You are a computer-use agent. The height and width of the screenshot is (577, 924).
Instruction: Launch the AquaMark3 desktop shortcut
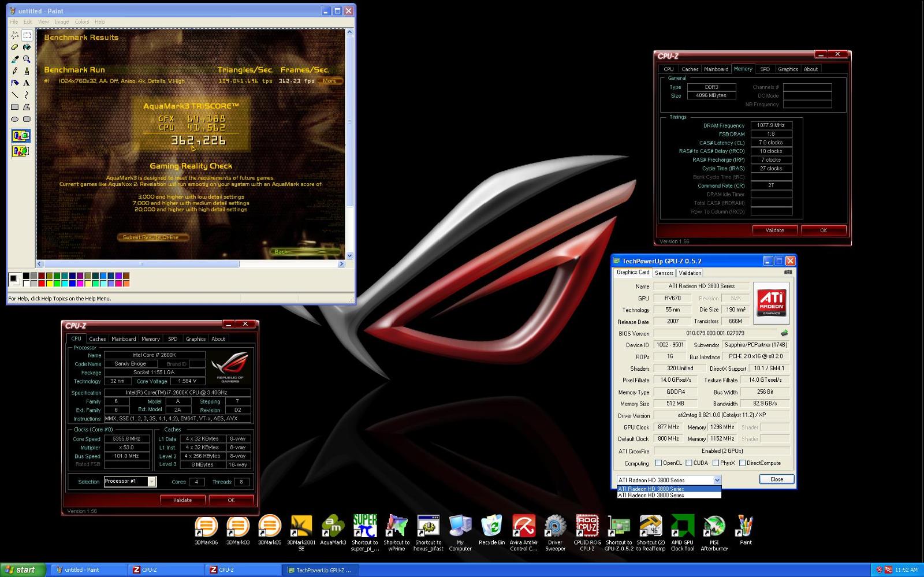333,530
